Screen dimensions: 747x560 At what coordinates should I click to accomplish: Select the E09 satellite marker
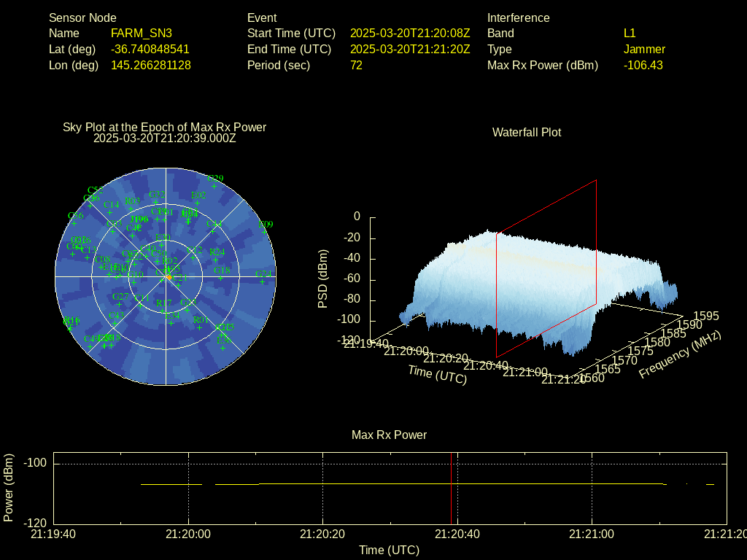point(266,232)
